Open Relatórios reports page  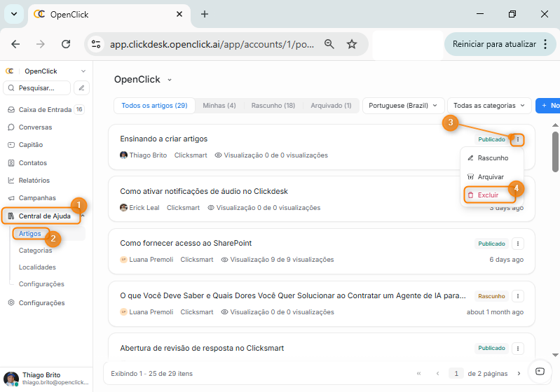tap(34, 181)
